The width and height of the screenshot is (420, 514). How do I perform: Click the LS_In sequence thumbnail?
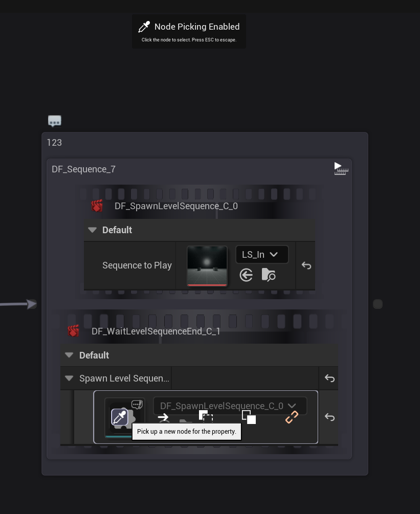[207, 265]
